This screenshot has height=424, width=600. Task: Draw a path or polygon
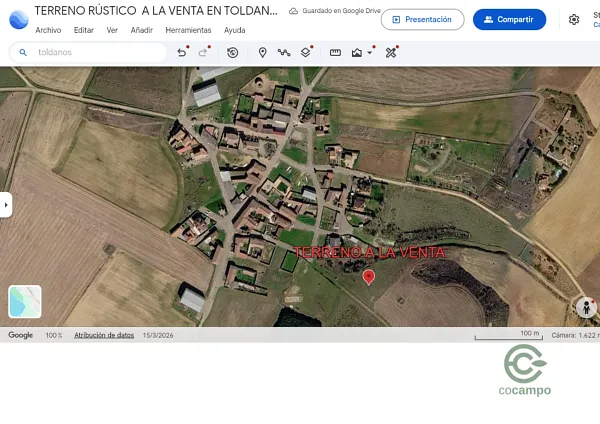(x=284, y=52)
